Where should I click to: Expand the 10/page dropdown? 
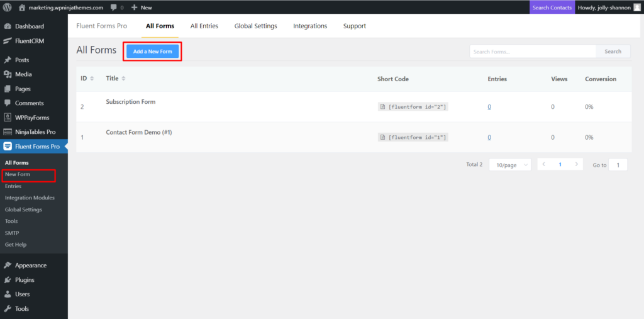[x=509, y=165]
